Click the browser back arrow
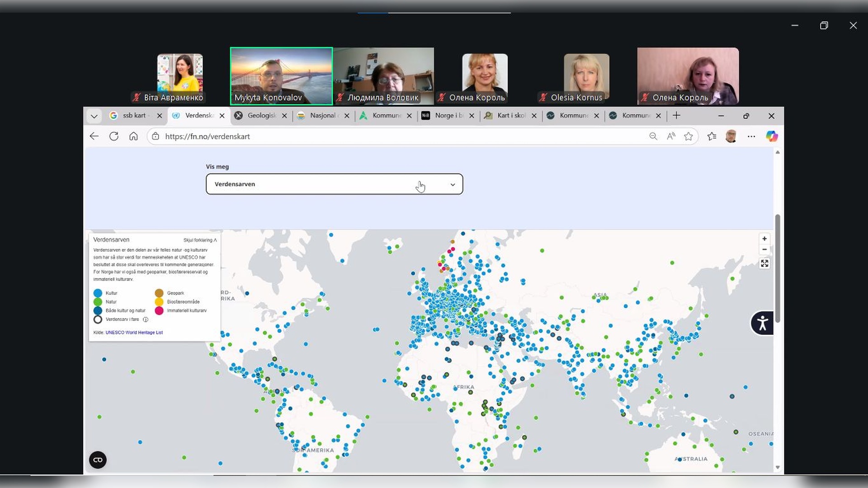This screenshot has height=488, width=868. coord(94,136)
